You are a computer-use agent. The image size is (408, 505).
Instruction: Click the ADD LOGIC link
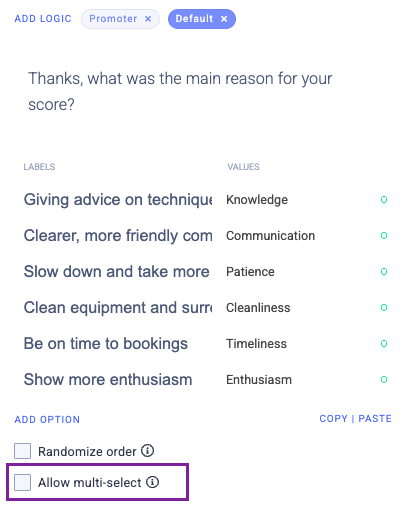pos(43,19)
